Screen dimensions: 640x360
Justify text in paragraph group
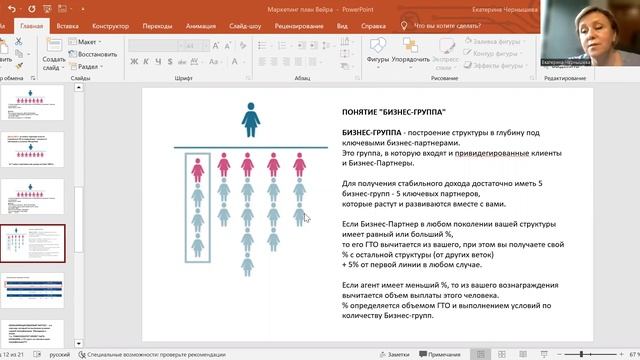click(x=298, y=62)
